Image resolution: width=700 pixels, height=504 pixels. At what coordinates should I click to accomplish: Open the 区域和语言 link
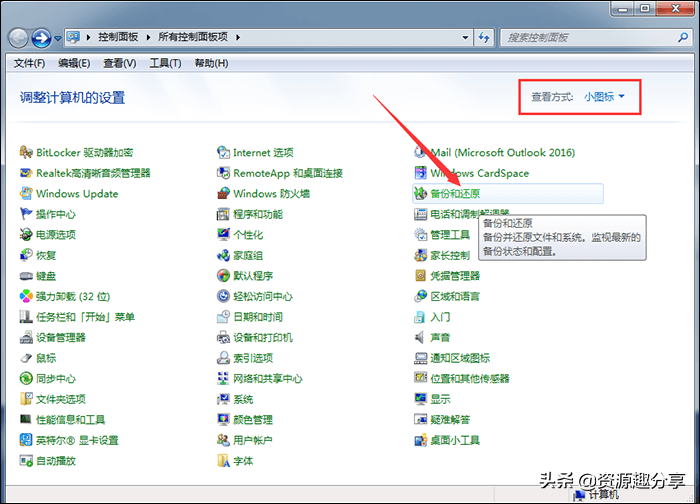455,296
